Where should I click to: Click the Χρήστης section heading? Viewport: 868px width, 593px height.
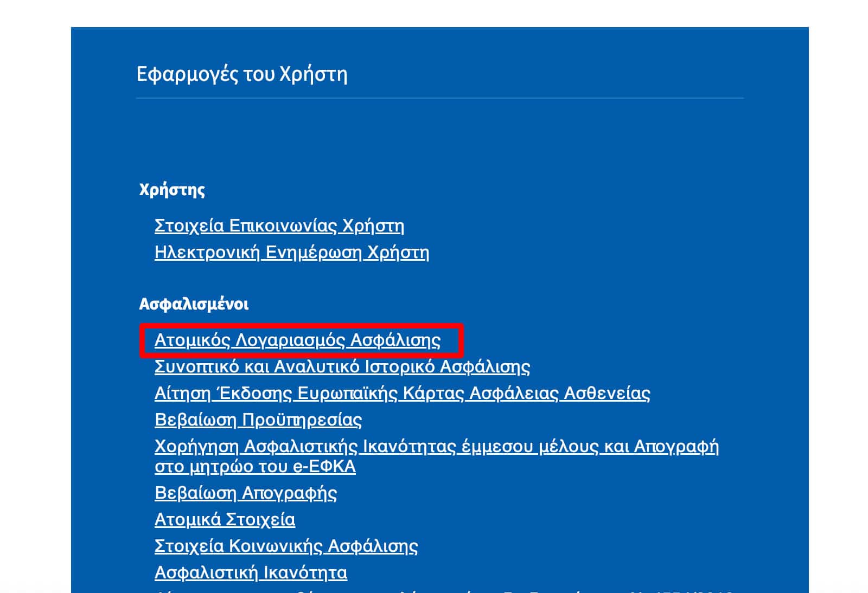click(172, 190)
